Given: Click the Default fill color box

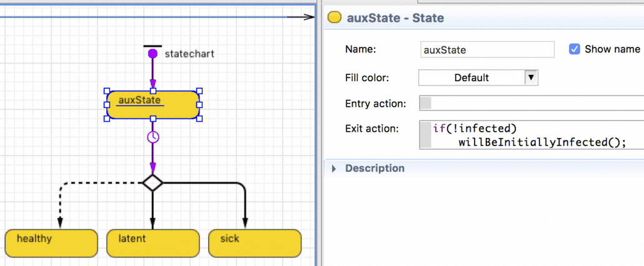Looking at the screenshot, I should pos(471,77).
